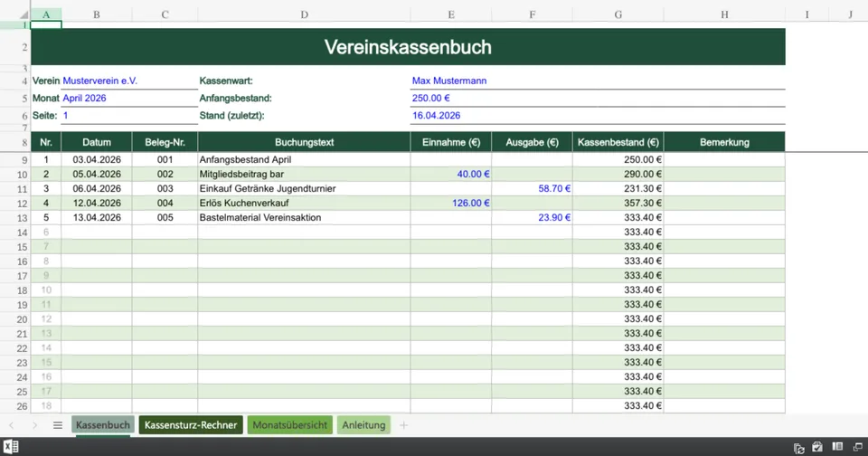Click the overlapping windows icon at bottom right

pyautogui.click(x=857, y=447)
